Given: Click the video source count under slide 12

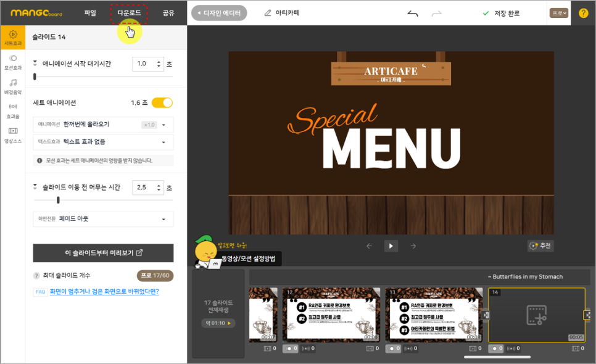Looking at the screenshot, I should click(373, 349).
